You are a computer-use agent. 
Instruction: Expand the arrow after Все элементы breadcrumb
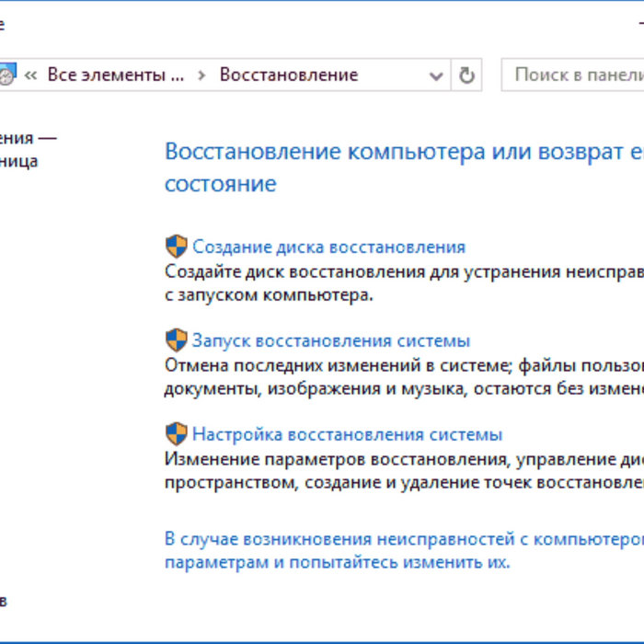(x=201, y=75)
